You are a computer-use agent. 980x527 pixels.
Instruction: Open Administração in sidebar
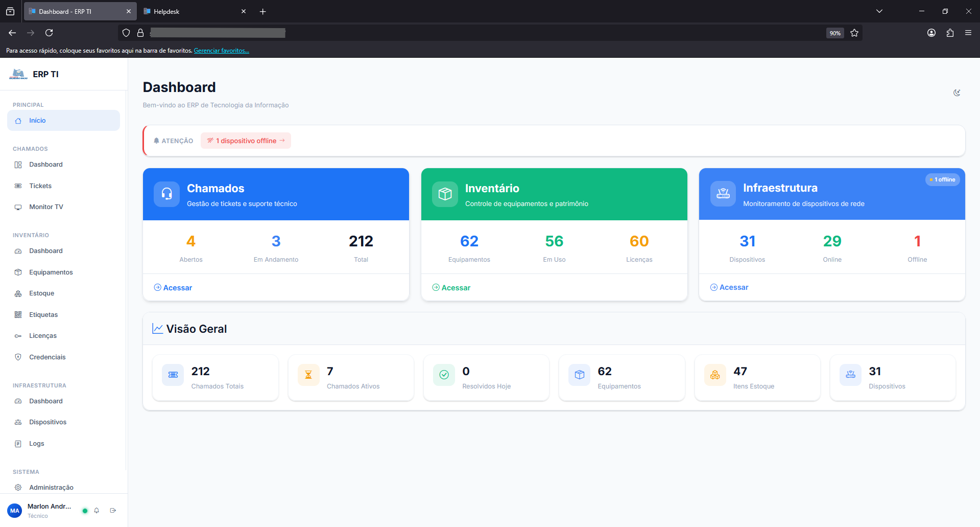pos(63,488)
